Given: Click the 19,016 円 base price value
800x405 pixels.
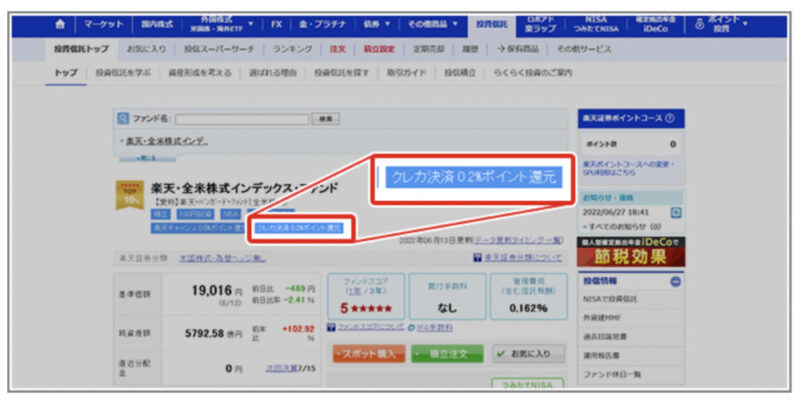Looking at the screenshot, I should pos(217,291).
